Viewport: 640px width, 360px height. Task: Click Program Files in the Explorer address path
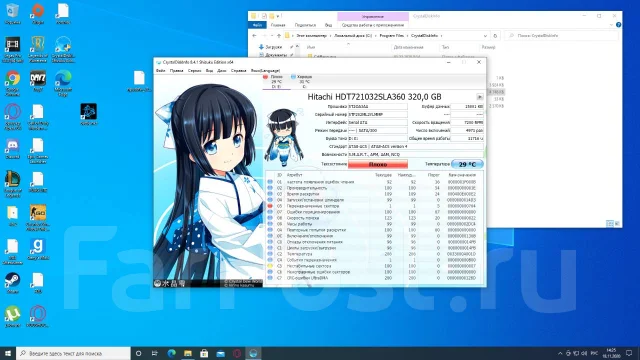[x=391, y=36]
